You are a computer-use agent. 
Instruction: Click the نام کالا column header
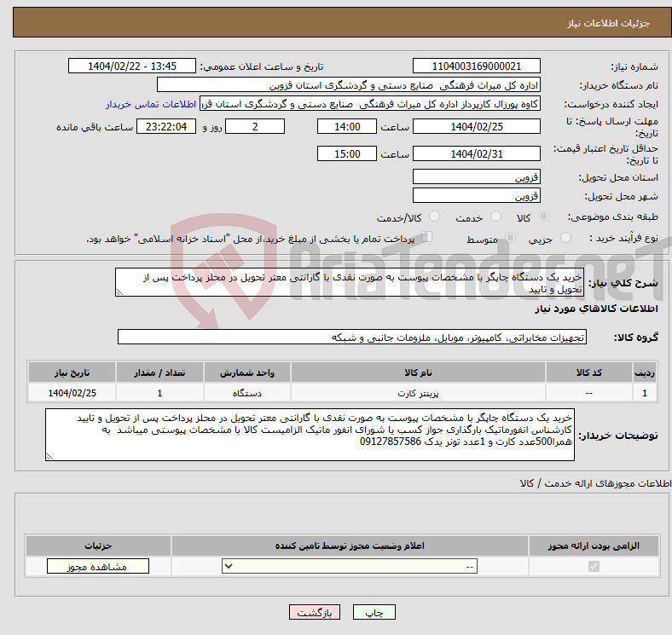click(x=418, y=372)
